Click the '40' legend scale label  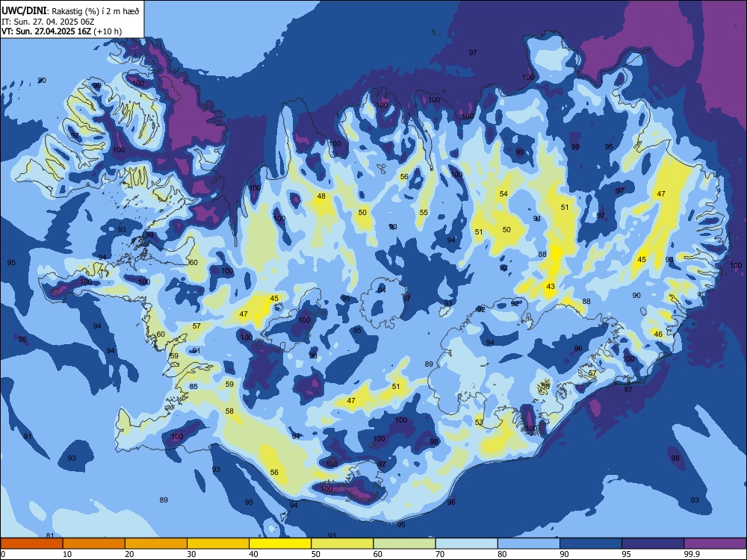point(253,554)
